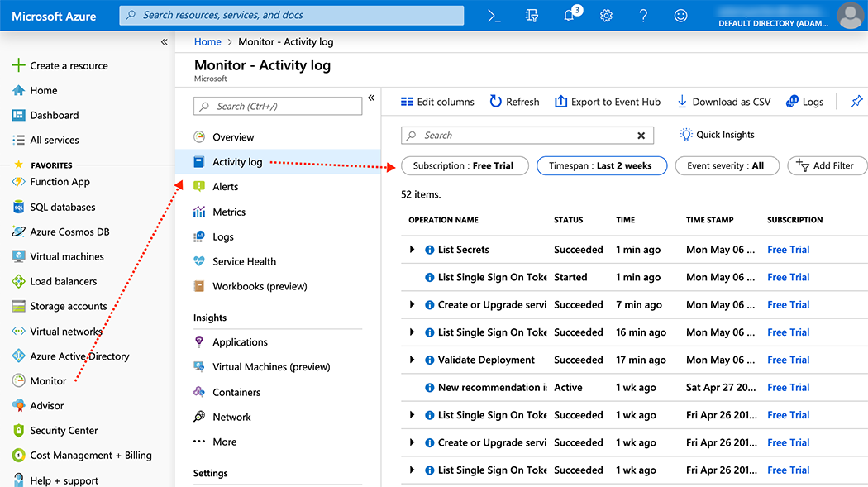Open Logs in Monitor menu
The width and height of the screenshot is (868, 487).
(213, 236)
